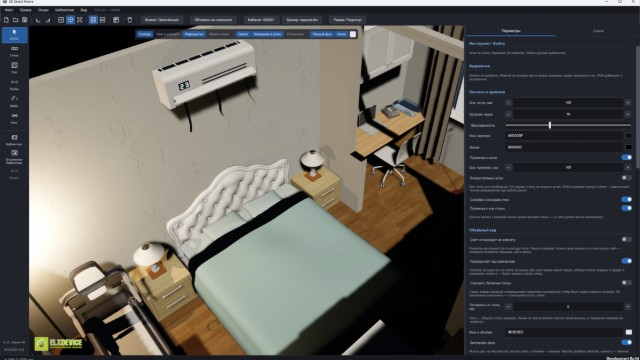The width and height of the screenshot is (640, 360).
Task: Click the first toolbar text button after trash
Action: [162, 20]
